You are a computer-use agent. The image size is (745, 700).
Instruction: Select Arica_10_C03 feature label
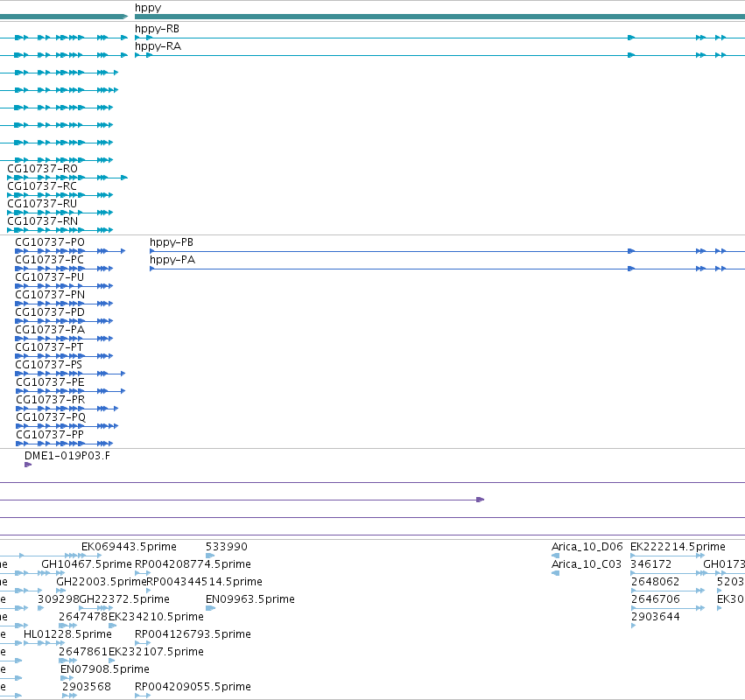[587, 564]
